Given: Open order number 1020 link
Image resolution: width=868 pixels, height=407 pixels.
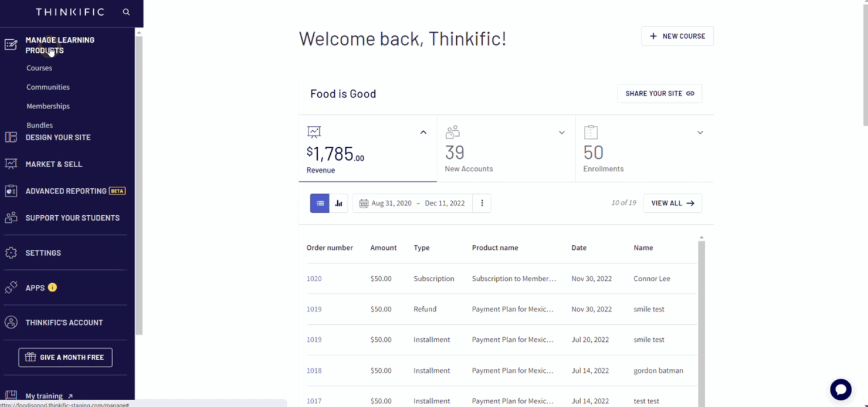Looking at the screenshot, I should click(x=314, y=279).
